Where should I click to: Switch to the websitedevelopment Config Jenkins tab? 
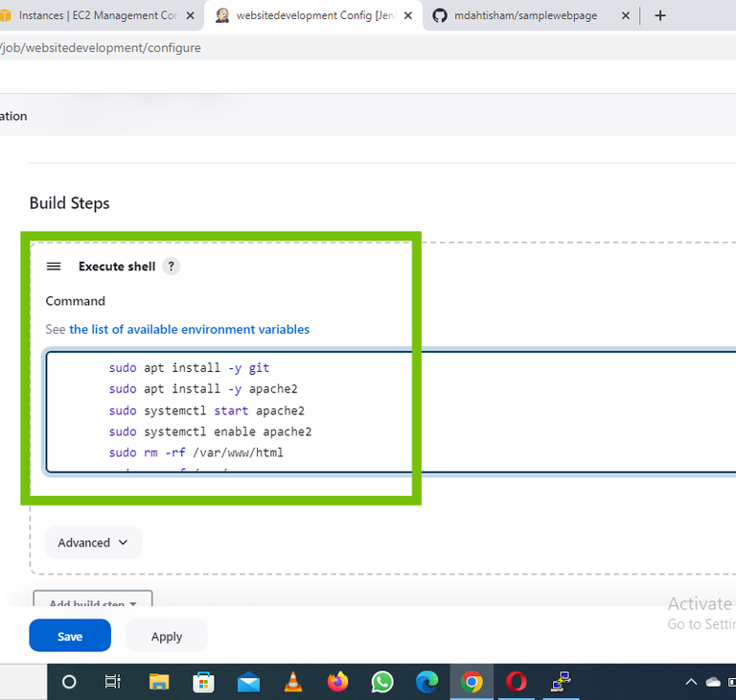click(315, 15)
